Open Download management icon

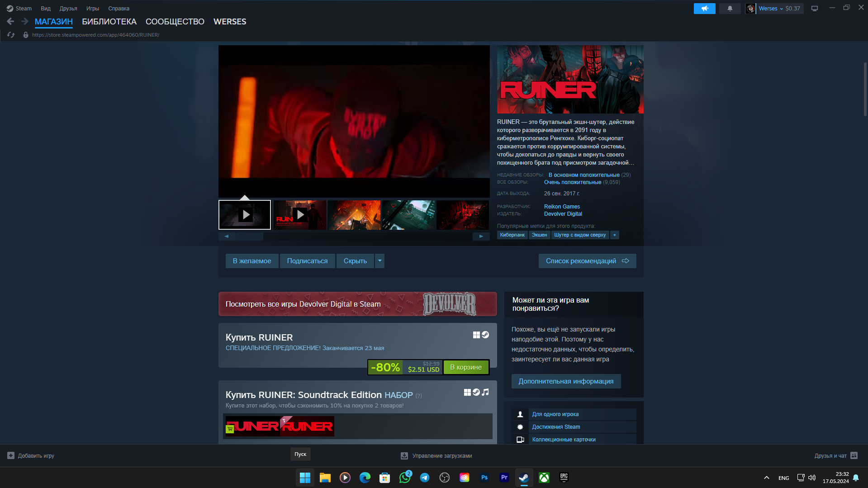click(x=404, y=456)
